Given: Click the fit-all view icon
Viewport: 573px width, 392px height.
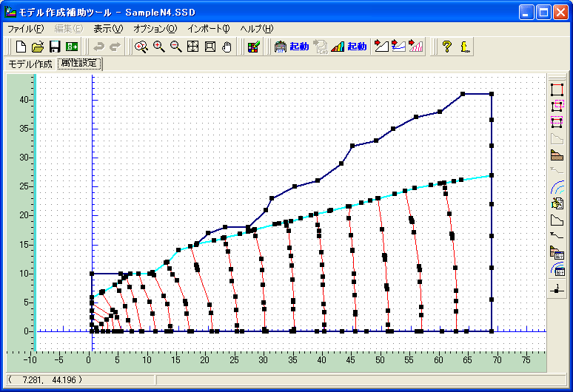Looking at the screenshot, I should [192, 47].
